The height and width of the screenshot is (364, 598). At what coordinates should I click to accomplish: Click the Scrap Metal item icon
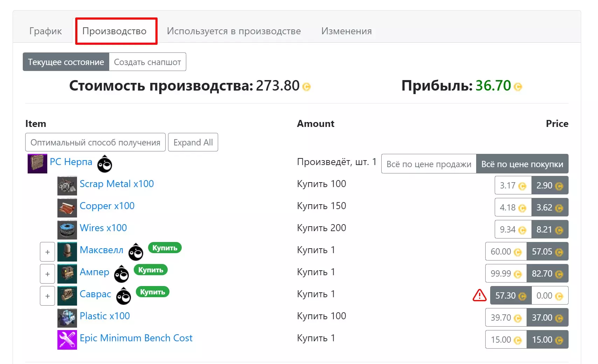point(67,186)
